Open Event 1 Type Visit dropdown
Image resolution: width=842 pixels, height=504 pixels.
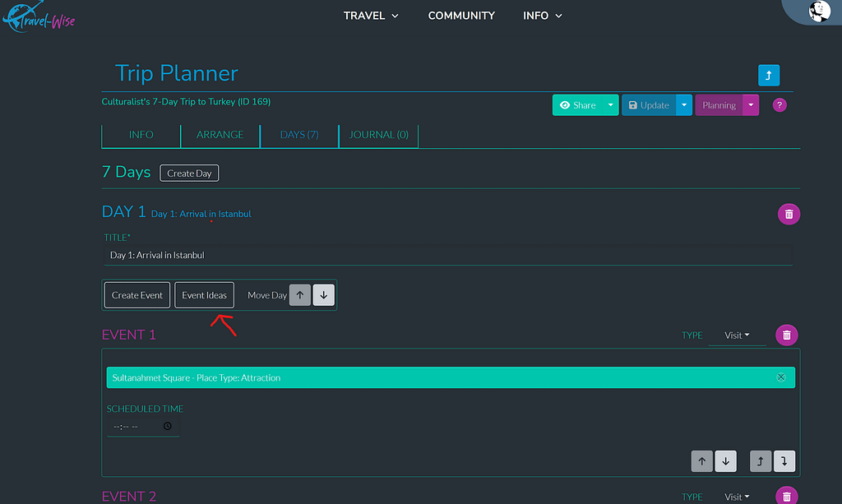click(x=737, y=335)
